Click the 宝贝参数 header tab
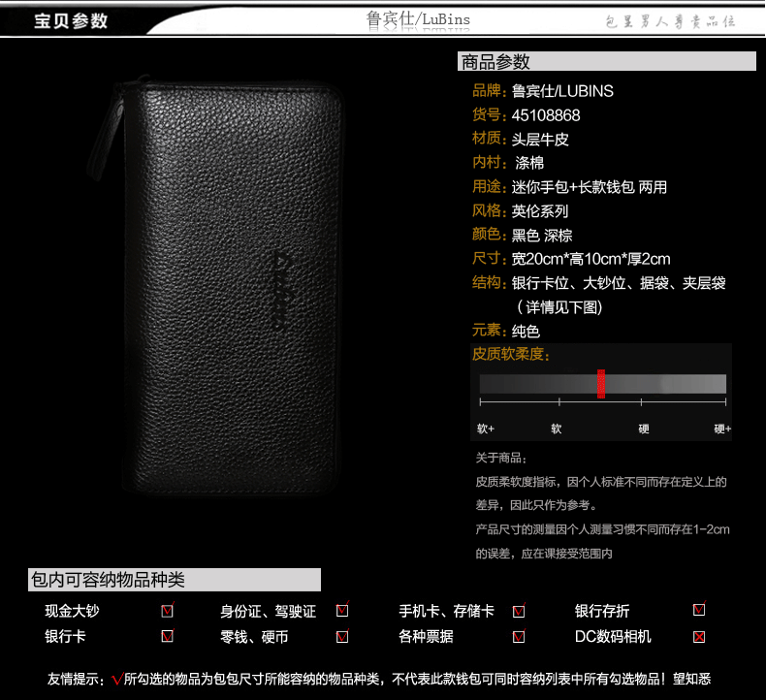 coord(71,21)
